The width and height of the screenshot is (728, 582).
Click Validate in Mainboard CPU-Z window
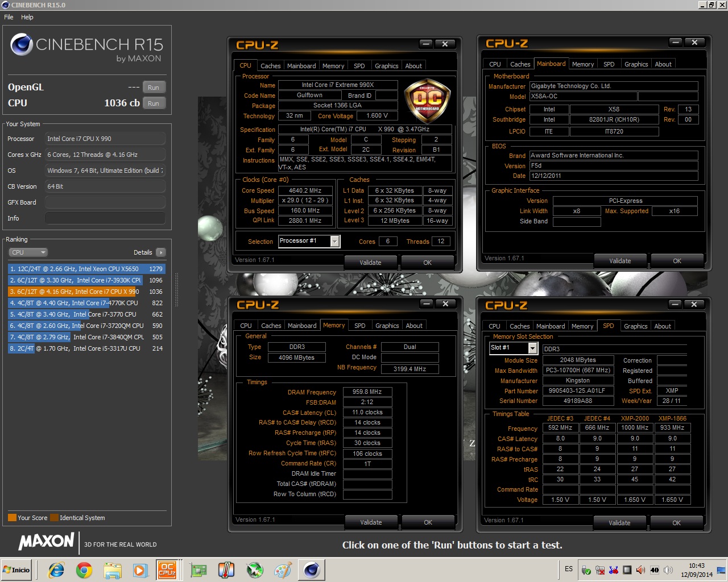pos(620,261)
